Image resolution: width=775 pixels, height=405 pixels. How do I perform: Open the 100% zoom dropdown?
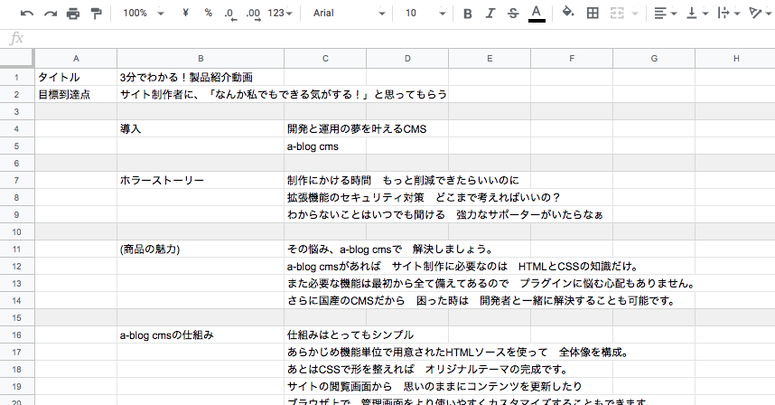pyautogui.click(x=142, y=14)
